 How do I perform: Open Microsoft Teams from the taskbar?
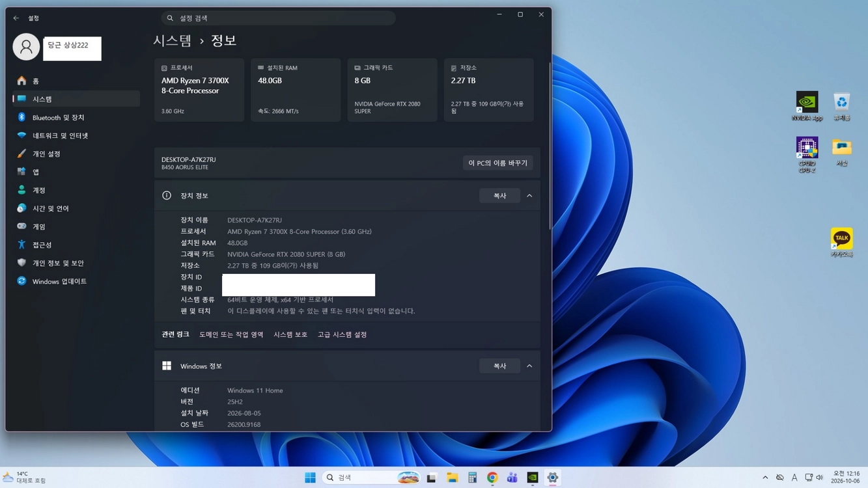click(x=512, y=478)
